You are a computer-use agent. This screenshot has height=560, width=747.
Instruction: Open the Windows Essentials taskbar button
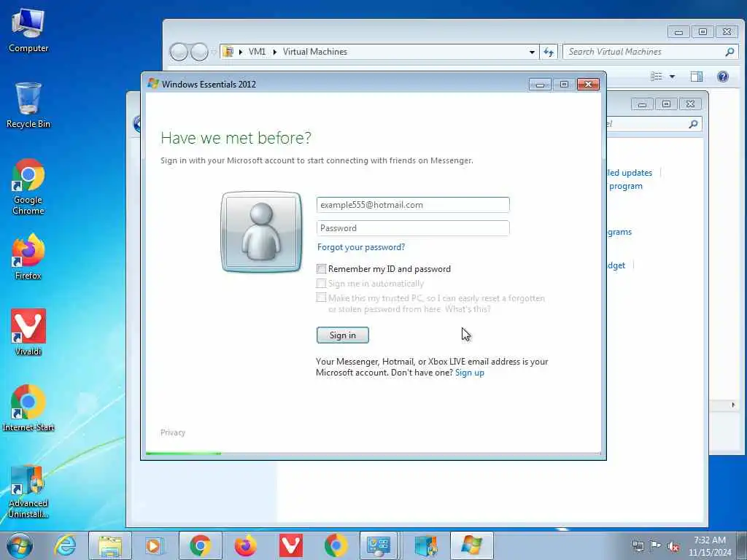pyautogui.click(x=471, y=545)
